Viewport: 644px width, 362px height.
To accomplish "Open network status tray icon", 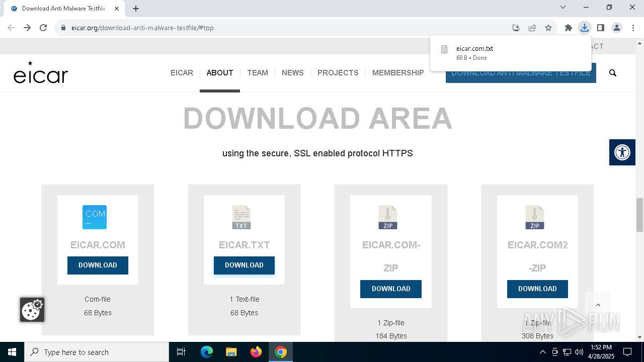I will (x=567, y=352).
